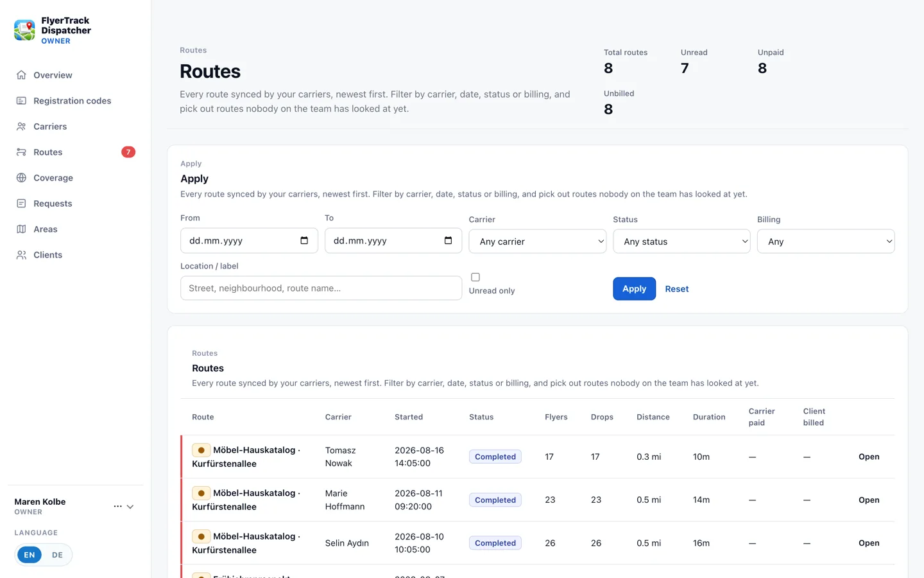Open the Billing dropdown
This screenshot has height=578, width=924.
click(826, 241)
